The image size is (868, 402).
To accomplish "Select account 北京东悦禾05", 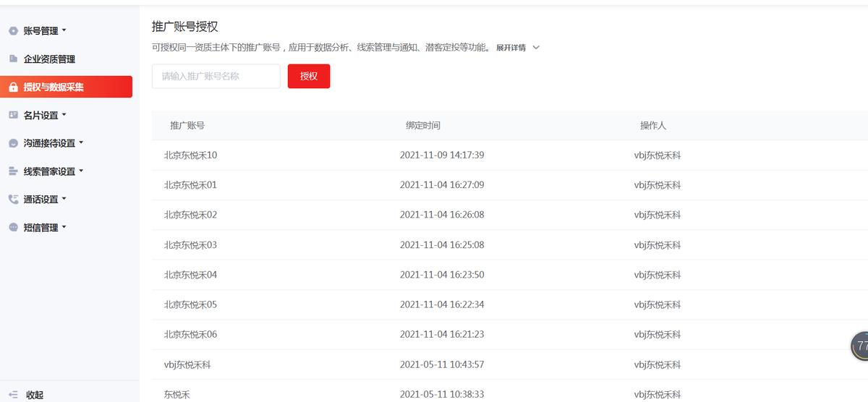I will coord(190,304).
